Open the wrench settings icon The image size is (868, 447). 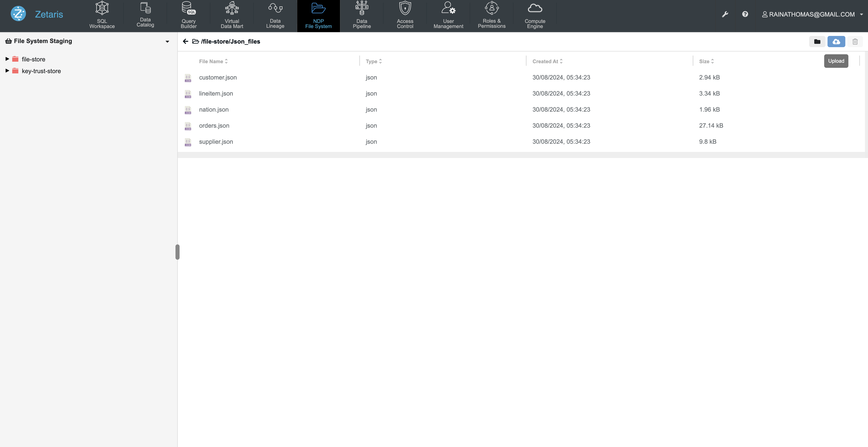point(725,14)
